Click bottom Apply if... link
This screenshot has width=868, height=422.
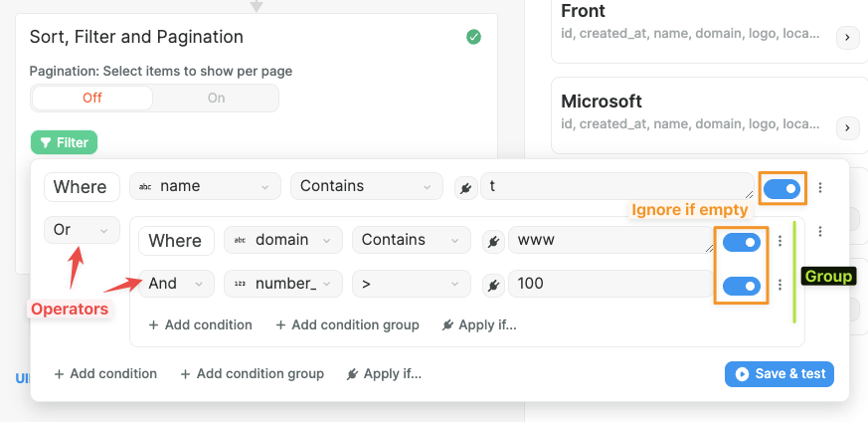coord(384,374)
